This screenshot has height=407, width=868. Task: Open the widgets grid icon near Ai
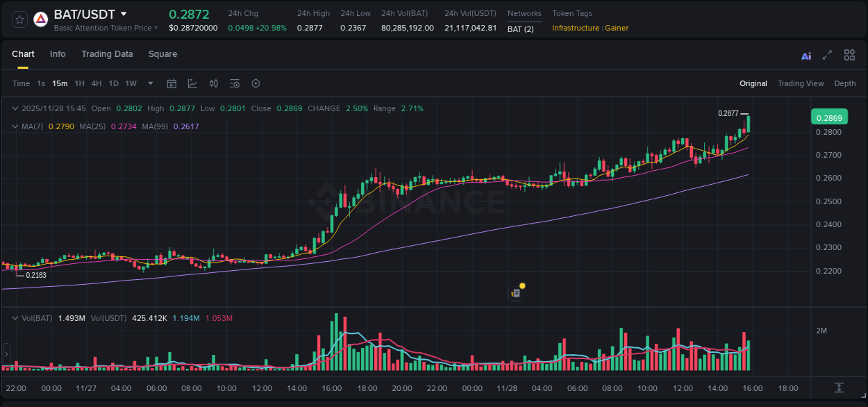(x=849, y=55)
